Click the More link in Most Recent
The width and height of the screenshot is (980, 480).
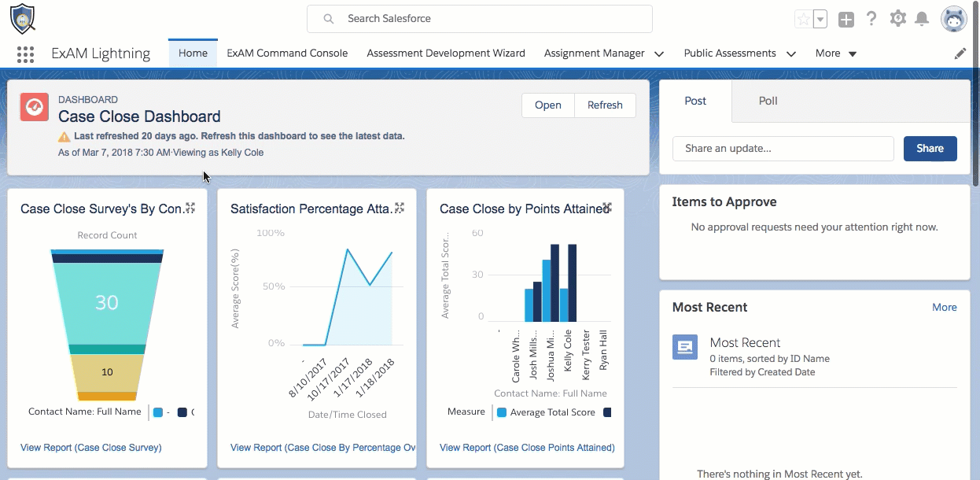point(945,308)
